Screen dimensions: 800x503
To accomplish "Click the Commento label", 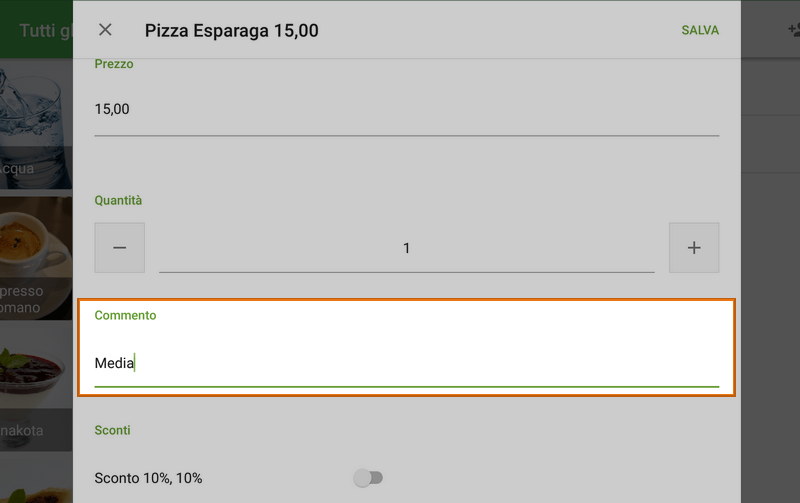I will (x=125, y=315).
